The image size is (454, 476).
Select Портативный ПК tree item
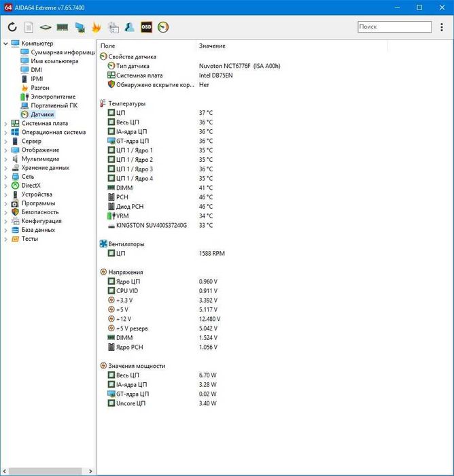coord(54,105)
